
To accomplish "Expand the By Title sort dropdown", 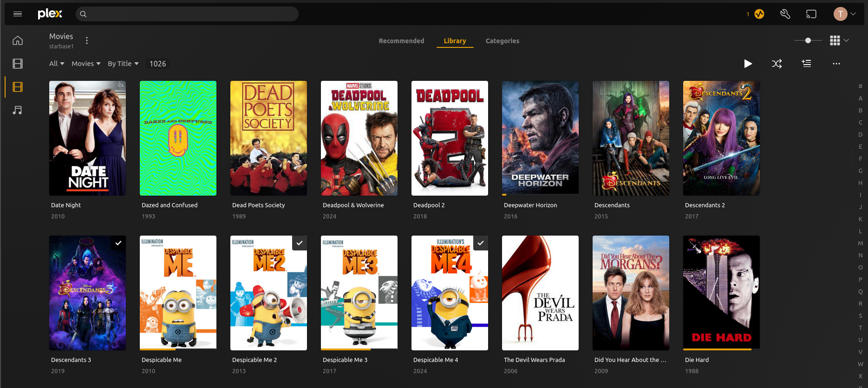I will tap(123, 64).
